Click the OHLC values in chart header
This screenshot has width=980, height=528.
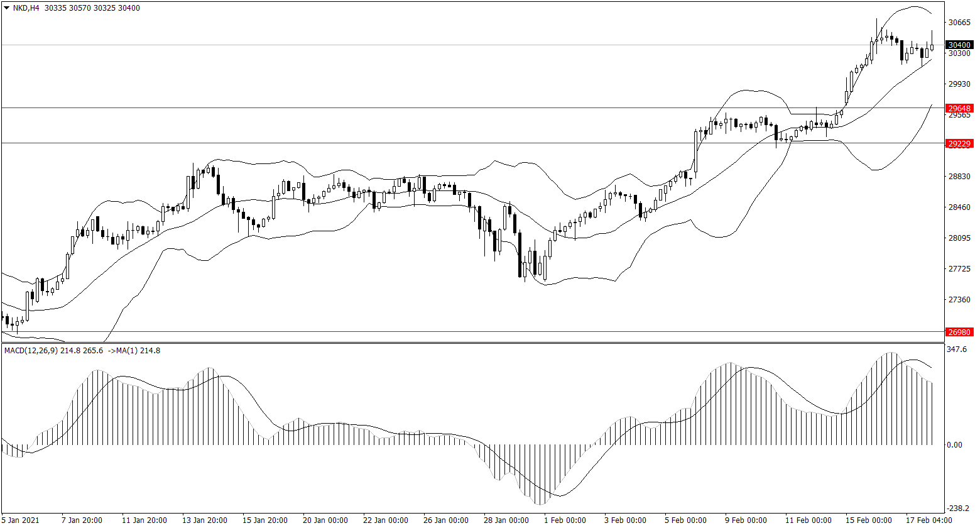[x=92, y=8]
